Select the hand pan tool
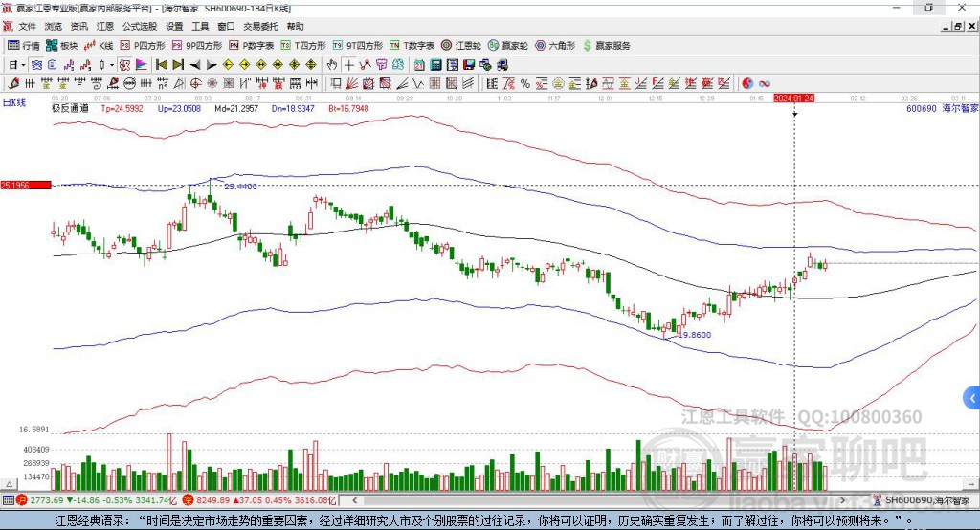The width and height of the screenshot is (980, 530). (x=332, y=65)
